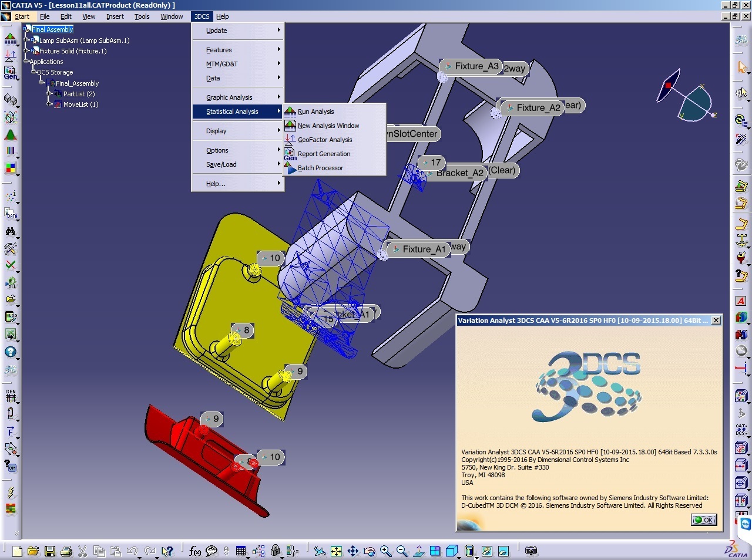Click the New document icon in bottom toolbar
Viewport: 752px width, 560px height.
coord(17,551)
